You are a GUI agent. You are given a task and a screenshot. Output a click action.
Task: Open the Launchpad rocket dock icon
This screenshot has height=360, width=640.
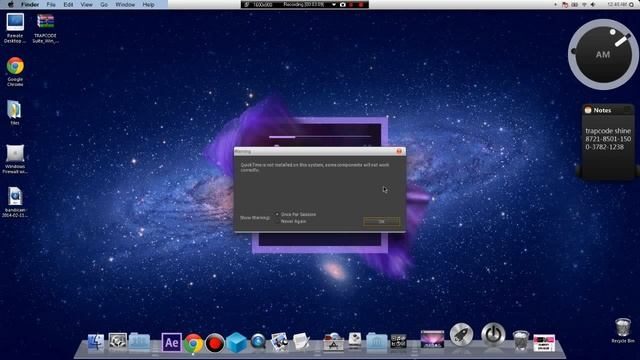462,335
